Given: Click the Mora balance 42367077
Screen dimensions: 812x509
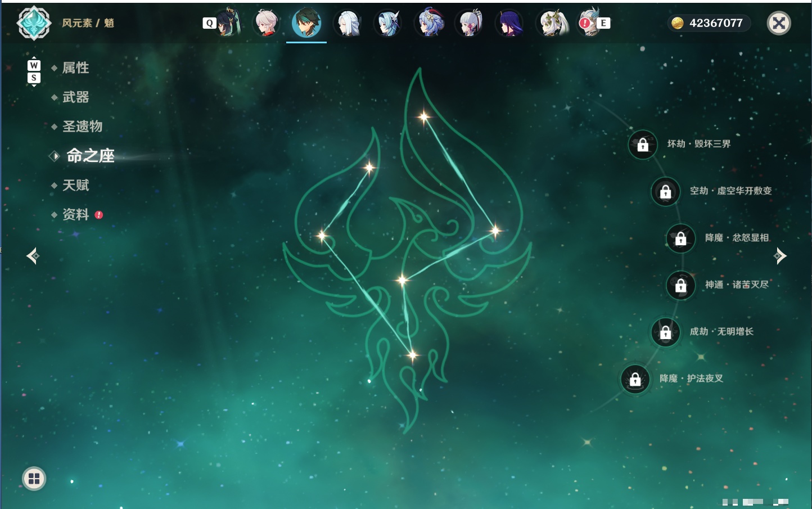Looking at the screenshot, I should tap(716, 23).
